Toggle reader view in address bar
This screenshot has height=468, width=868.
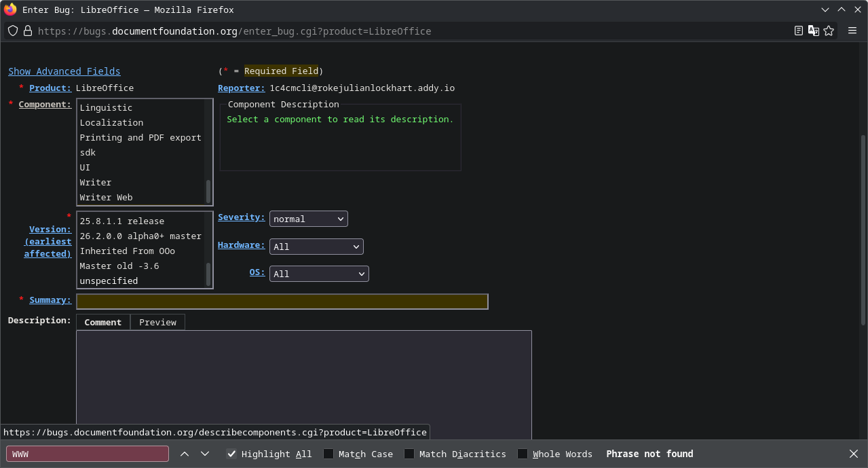799,31
